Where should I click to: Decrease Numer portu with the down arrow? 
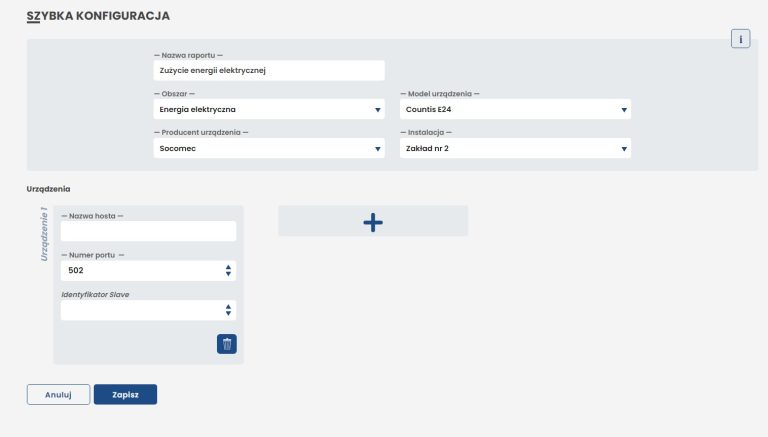click(x=228, y=274)
